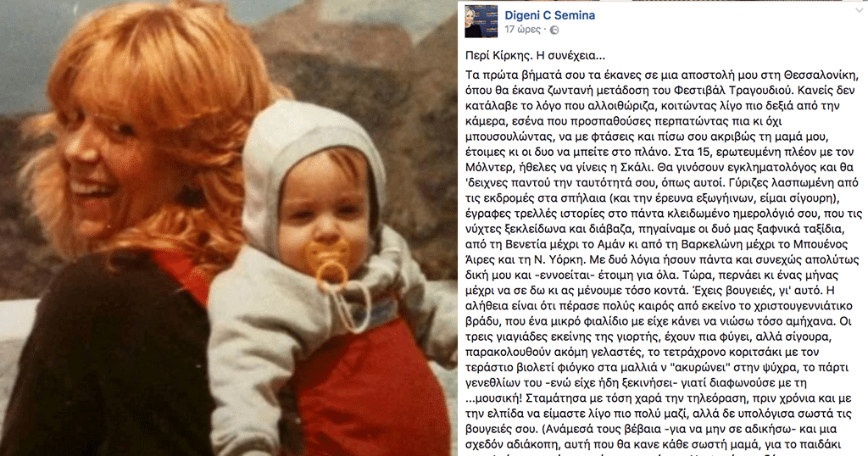Click the word '...μουσική!' in the post
868x456 pixels.
coord(492,398)
